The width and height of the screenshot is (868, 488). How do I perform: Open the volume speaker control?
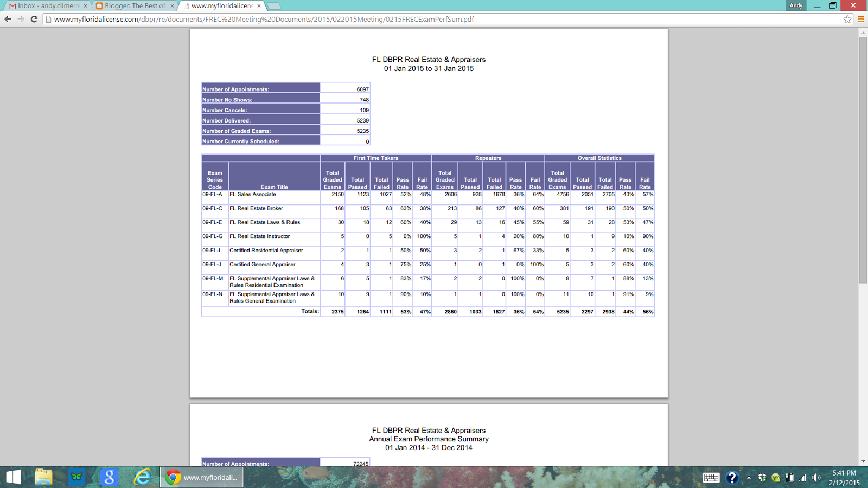816,478
